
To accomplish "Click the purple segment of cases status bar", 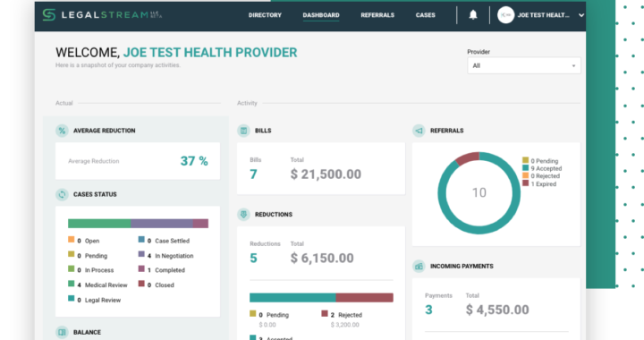I will pyautogui.click(x=162, y=224).
